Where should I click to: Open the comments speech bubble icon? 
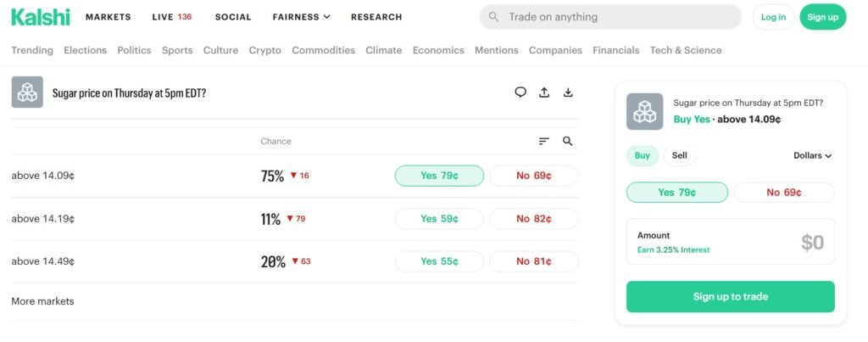(x=520, y=93)
